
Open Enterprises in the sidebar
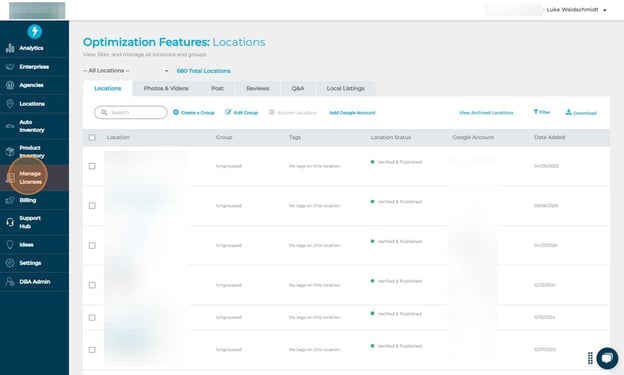[34, 66]
